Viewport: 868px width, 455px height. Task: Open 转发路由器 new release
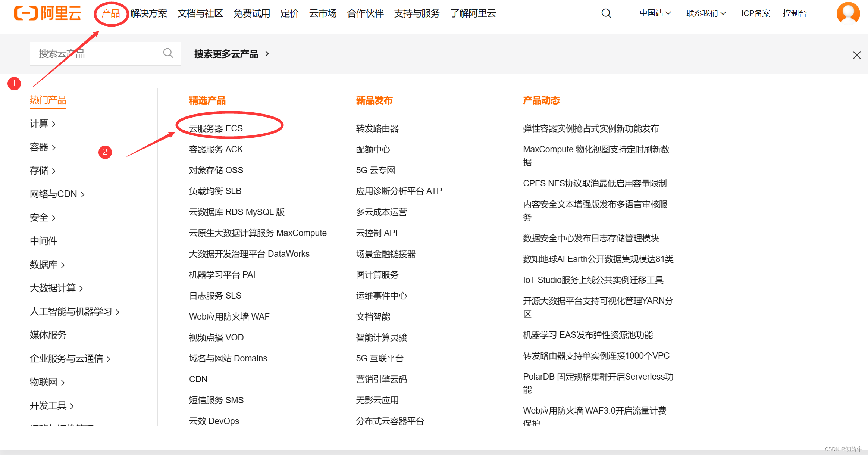(377, 128)
